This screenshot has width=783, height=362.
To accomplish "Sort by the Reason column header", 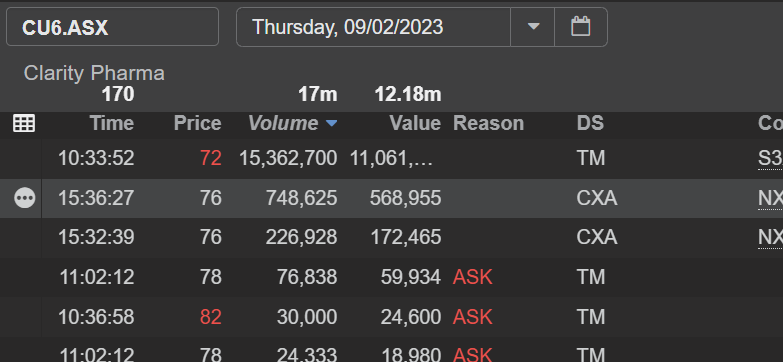I will [x=488, y=123].
